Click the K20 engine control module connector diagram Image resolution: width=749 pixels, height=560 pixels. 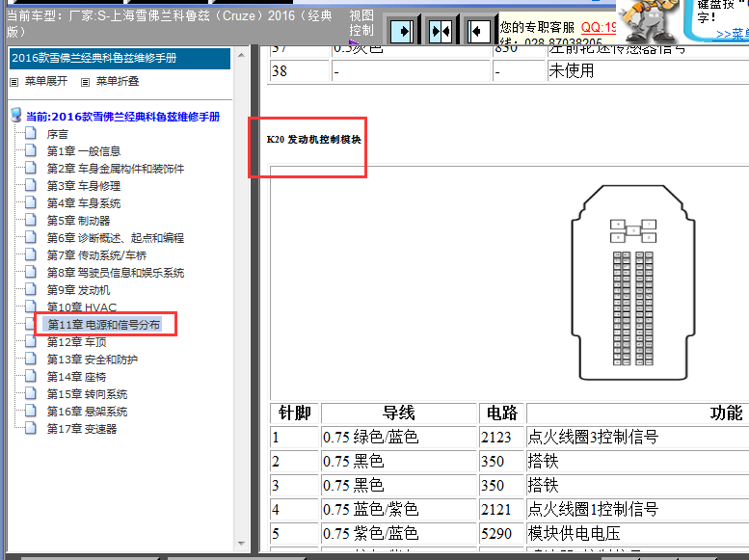(x=633, y=282)
